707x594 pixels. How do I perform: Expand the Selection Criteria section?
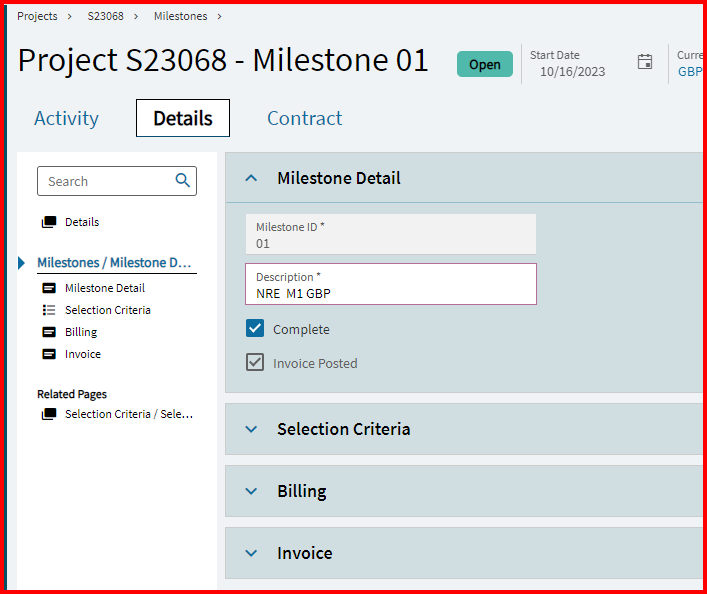[251, 429]
